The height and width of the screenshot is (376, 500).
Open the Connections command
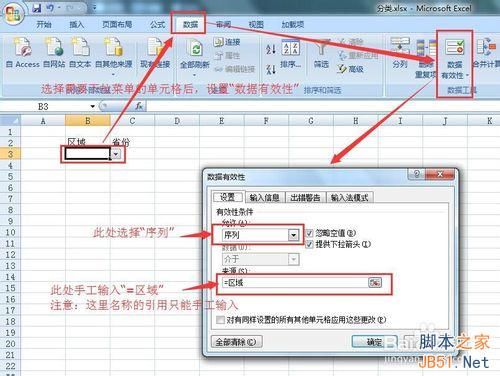point(227,42)
